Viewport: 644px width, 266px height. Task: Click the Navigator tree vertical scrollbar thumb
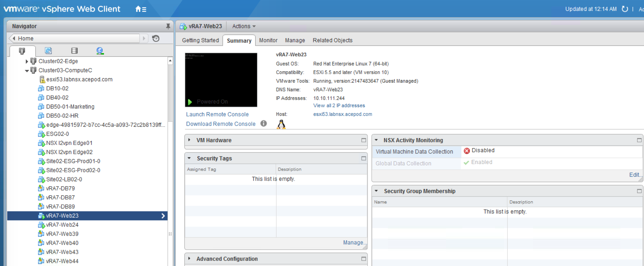point(170,93)
